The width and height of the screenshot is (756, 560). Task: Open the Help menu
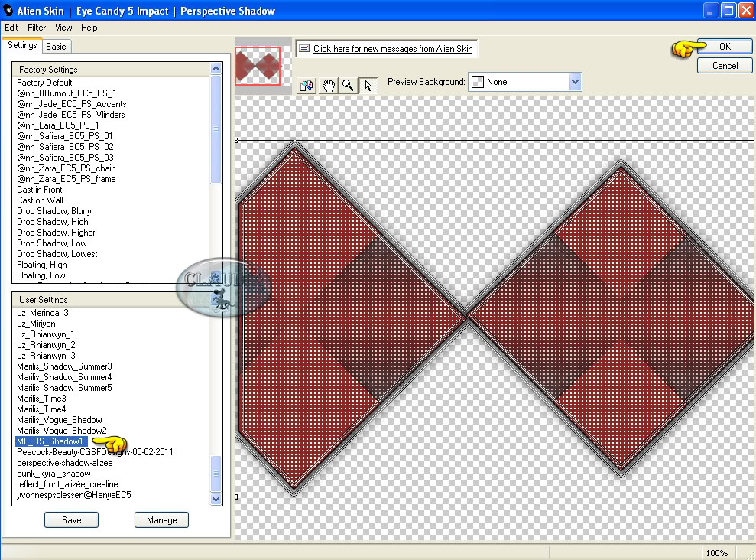point(89,28)
